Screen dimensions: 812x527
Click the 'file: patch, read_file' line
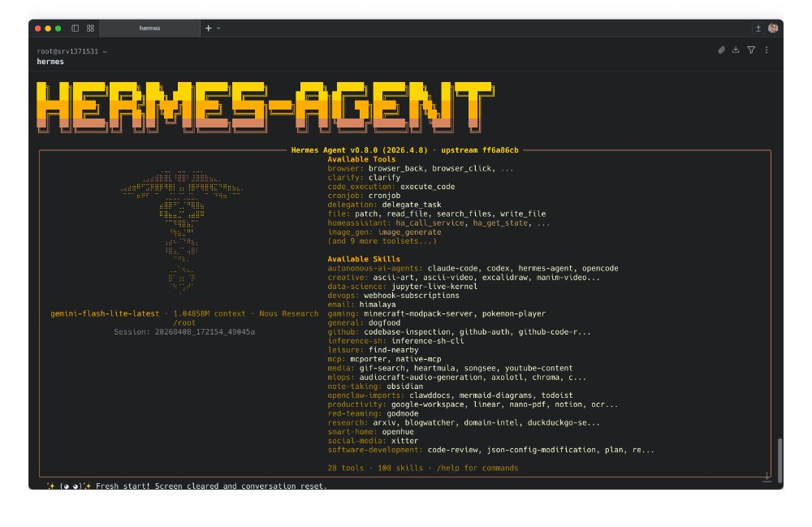[437, 214]
